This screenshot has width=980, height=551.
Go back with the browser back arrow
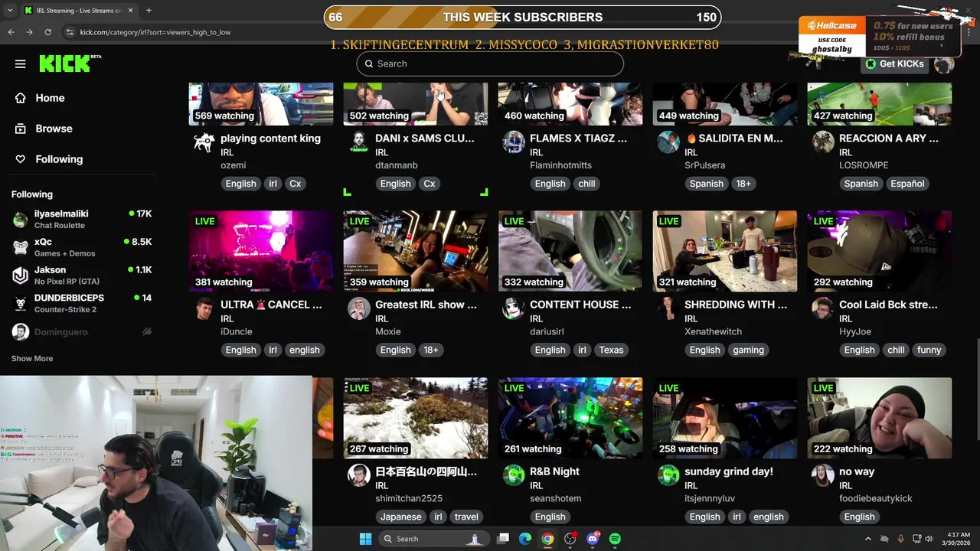(11, 32)
